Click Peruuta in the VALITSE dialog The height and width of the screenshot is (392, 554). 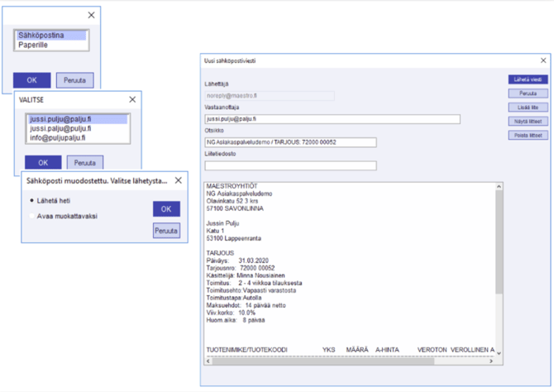coord(85,162)
